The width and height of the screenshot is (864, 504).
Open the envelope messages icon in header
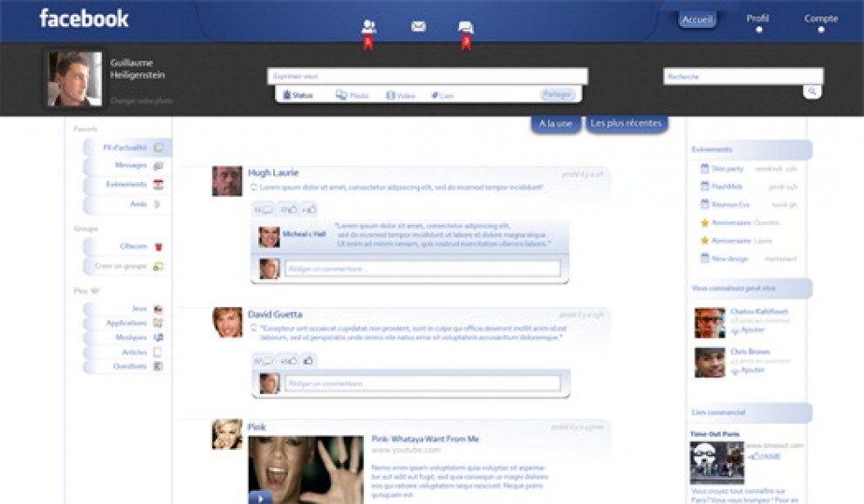click(418, 26)
